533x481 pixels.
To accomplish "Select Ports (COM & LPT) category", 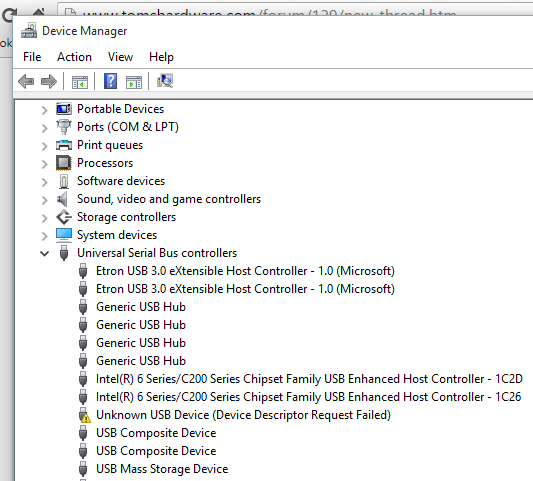I will pyautogui.click(x=128, y=127).
